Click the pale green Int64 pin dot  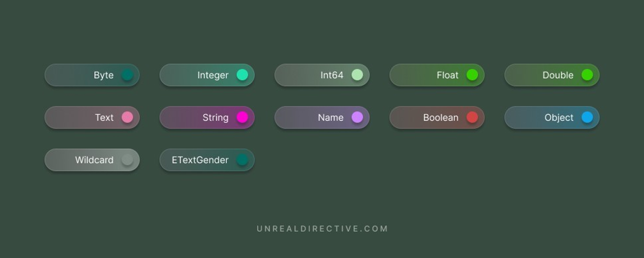(x=357, y=75)
